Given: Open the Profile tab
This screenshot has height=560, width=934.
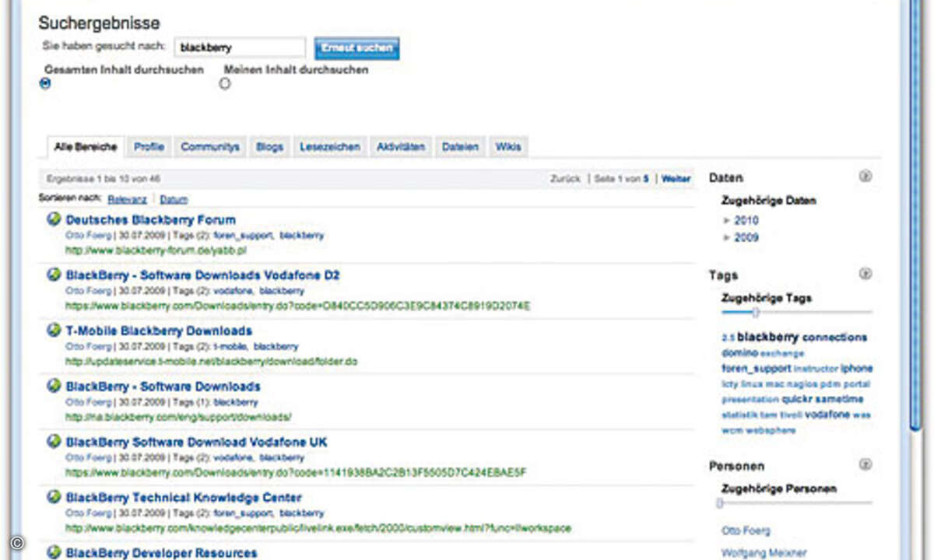Looking at the screenshot, I should [149, 146].
